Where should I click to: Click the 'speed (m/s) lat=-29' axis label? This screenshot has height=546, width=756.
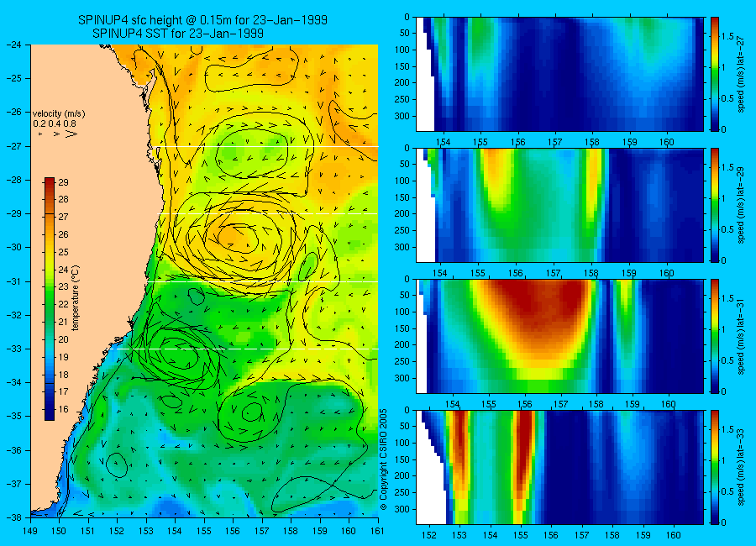(742, 205)
